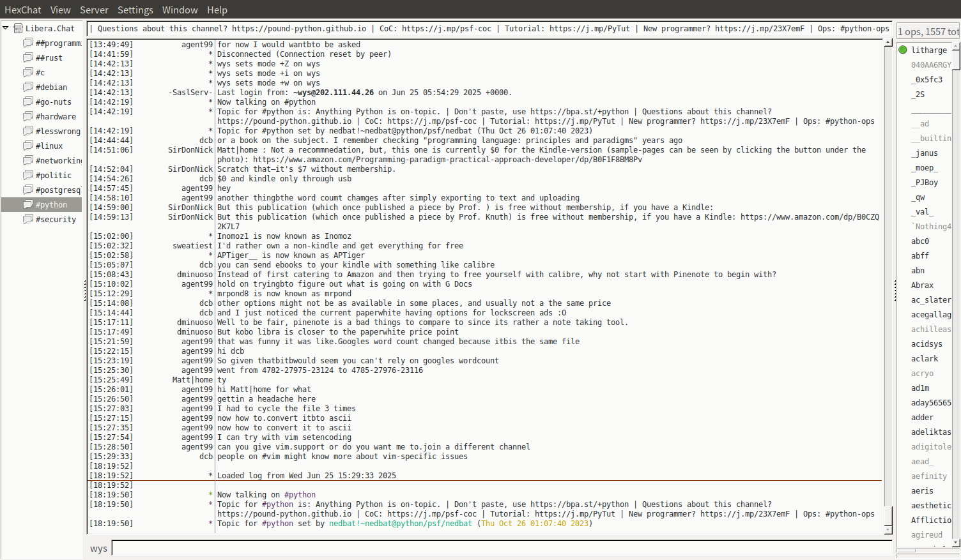Select user _val_ in the user list
Image resolution: width=961 pixels, height=560 pixels.
(923, 211)
